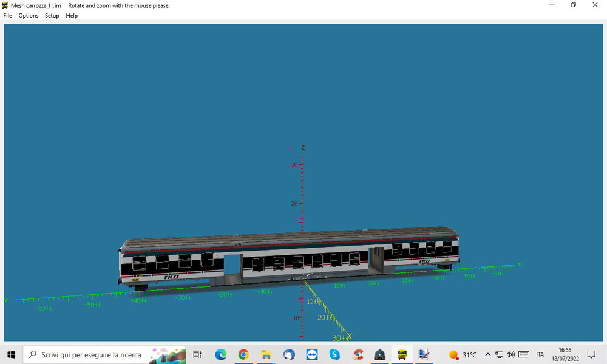Image resolution: width=607 pixels, height=364 pixels.
Task: Click the '20' mark on Z axis
Action: [294, 203]
